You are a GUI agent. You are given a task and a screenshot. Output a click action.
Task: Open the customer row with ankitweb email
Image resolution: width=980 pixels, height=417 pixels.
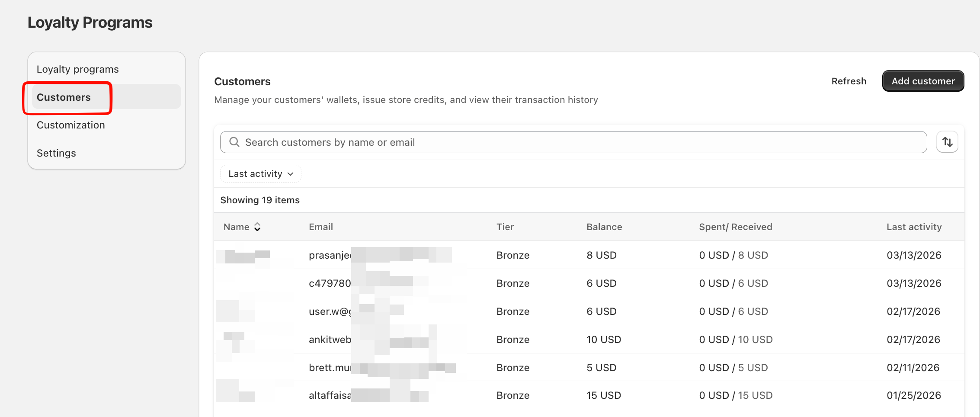tap(589, 340)
